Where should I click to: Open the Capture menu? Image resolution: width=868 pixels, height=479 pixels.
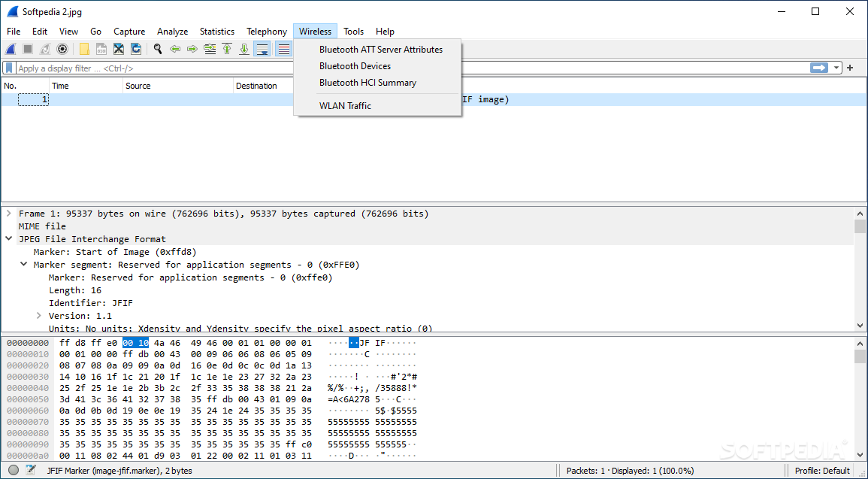pos(129,32)
